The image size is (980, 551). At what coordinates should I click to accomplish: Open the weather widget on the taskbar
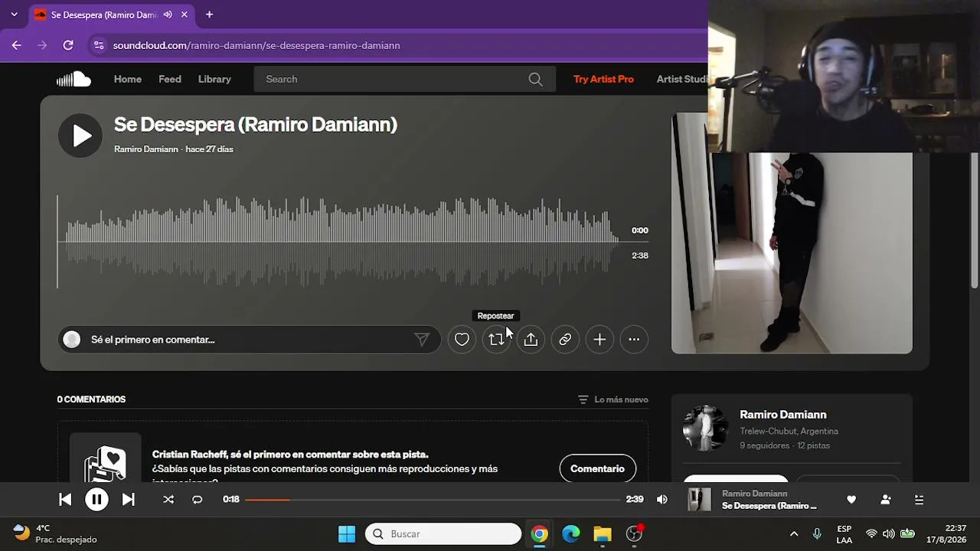[x=55, y=533]
